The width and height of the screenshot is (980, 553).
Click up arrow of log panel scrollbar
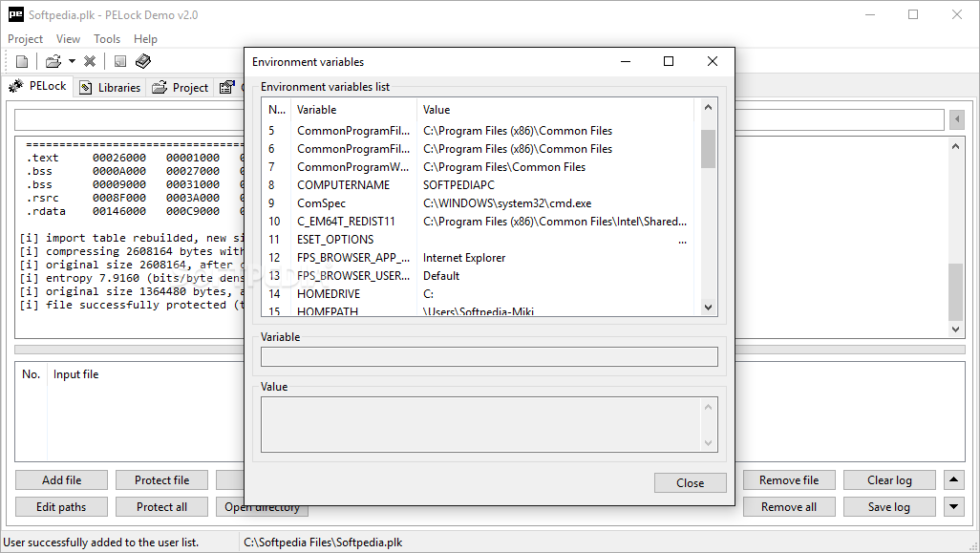(955, 146)
